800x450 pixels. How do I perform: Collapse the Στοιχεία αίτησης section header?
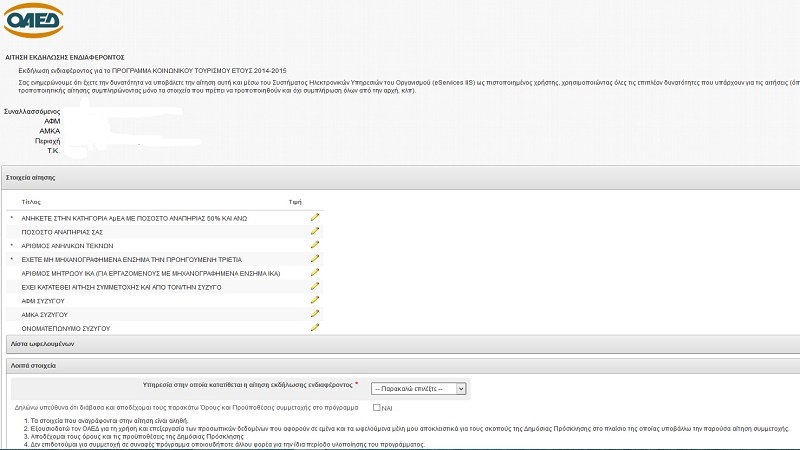pyautogui.click(x=32, y=177)
